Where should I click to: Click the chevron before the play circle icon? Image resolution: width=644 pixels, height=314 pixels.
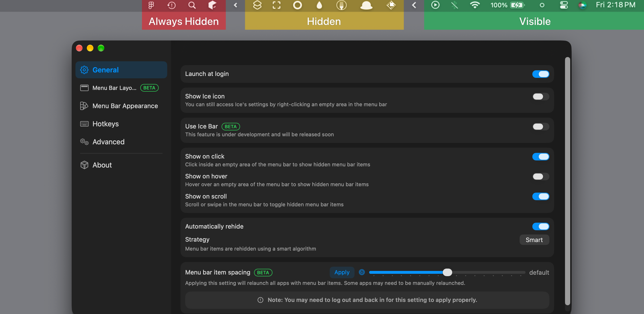(414, 5)
